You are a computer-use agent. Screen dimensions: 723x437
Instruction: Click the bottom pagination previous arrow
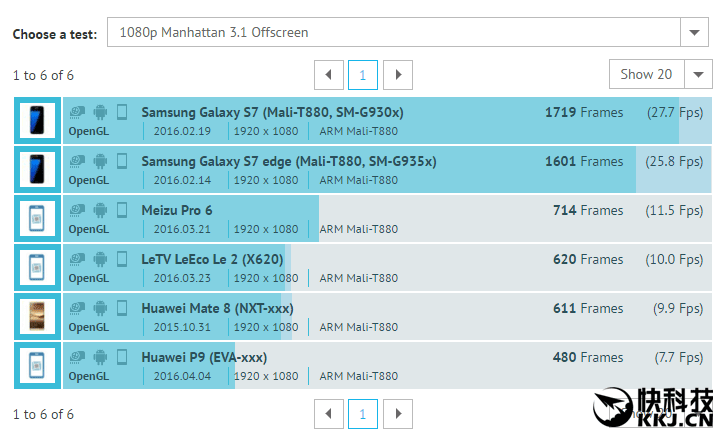[x=328, y=414]
